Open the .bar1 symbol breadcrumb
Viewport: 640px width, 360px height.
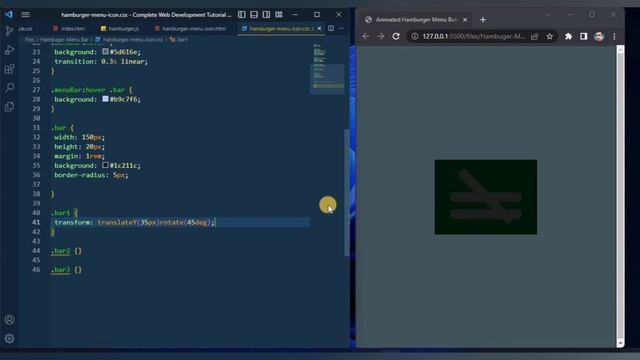pyautogui.click(x=179, y=40)
